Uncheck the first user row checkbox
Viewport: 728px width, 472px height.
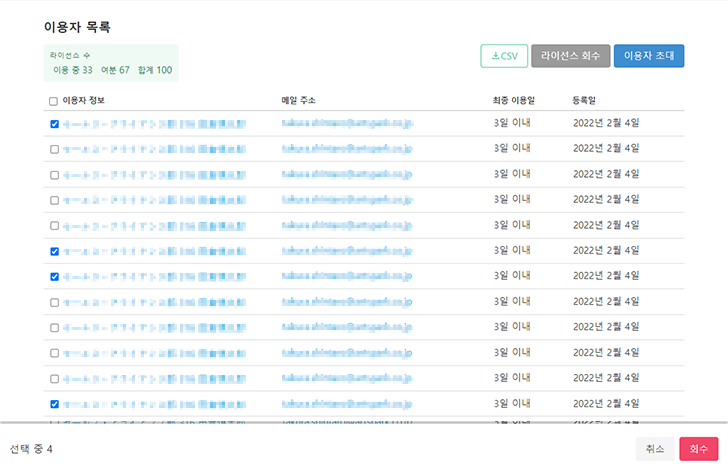(x=54, y=125)
